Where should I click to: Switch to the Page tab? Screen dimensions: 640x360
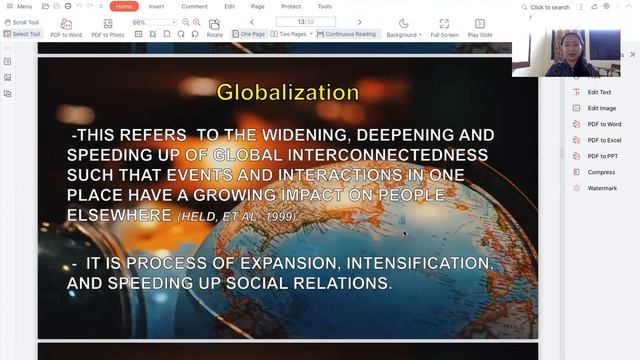(x=258, y=7)
